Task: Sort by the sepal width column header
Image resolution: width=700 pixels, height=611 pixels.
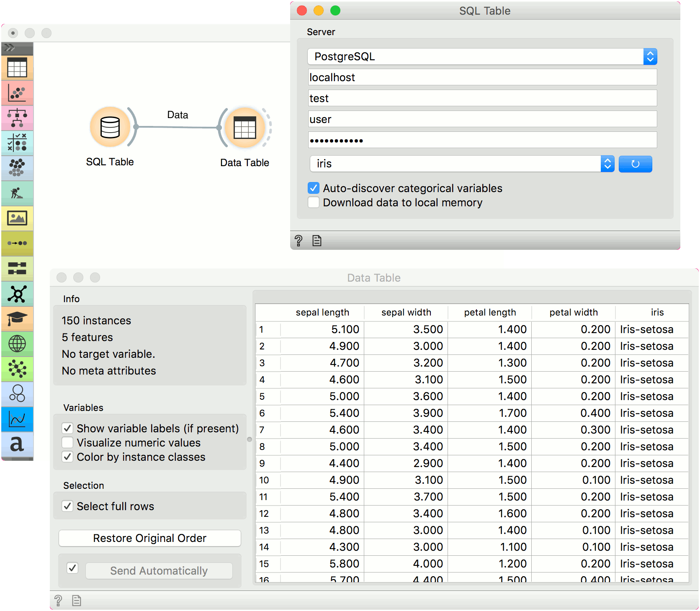Action: tap(406, 312)
